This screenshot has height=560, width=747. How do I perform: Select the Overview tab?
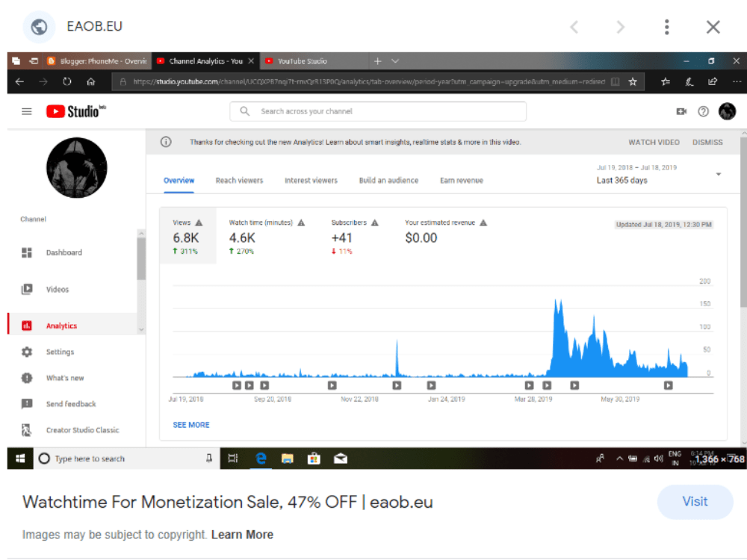click(179, 181)
